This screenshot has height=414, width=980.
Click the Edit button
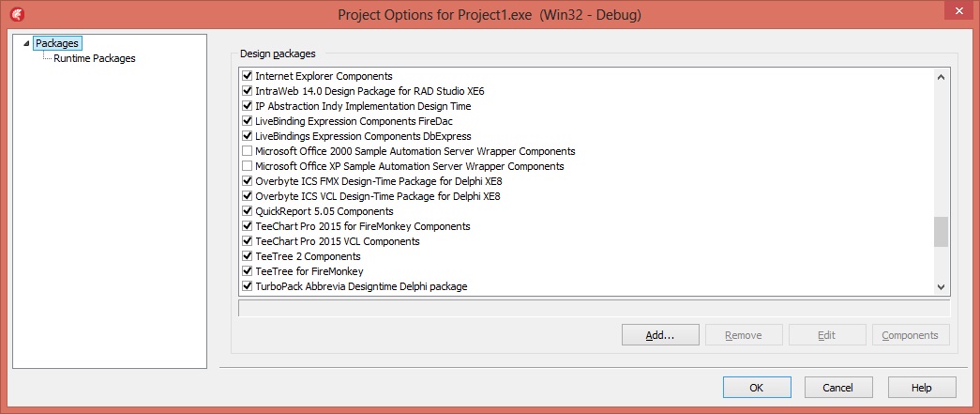point(827,334)
